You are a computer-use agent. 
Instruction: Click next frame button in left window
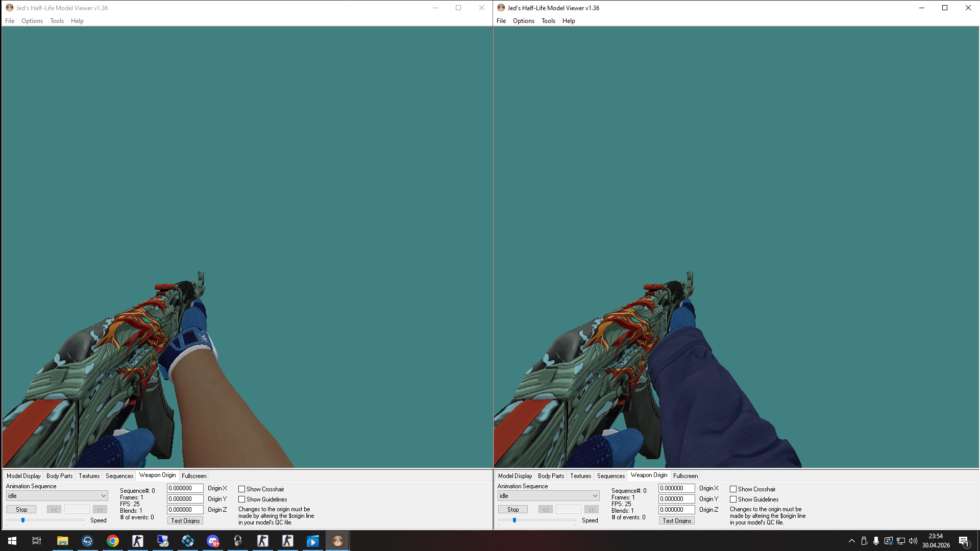click(100, 510)
